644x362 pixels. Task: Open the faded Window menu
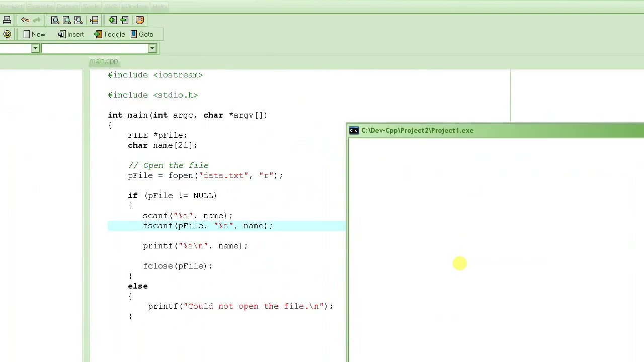134,7
